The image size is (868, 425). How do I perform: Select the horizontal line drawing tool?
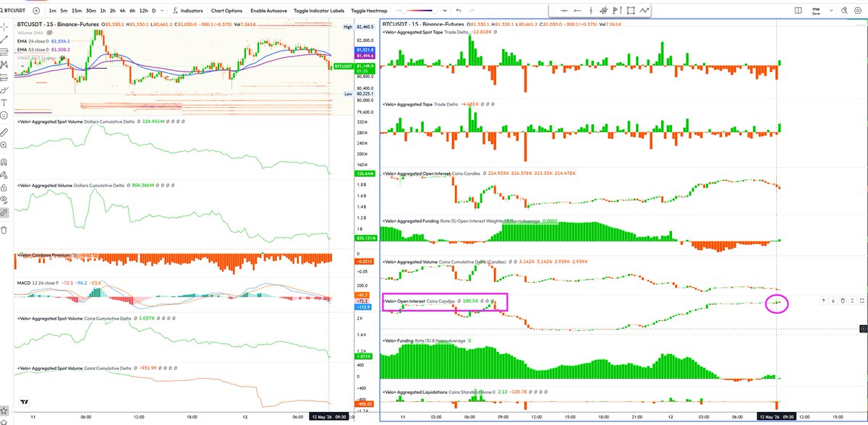click(x=564, y=11)
